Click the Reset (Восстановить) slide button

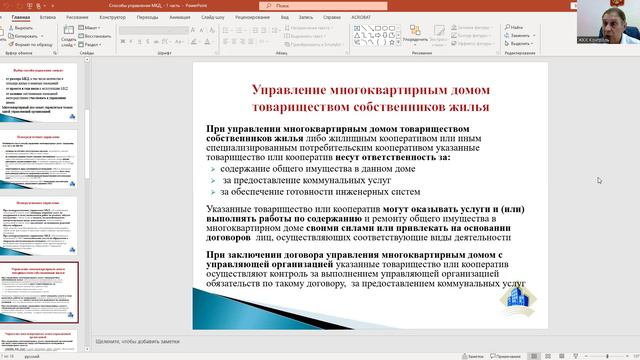94,36
